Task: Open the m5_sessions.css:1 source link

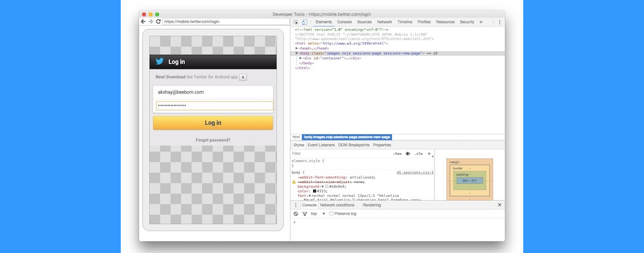Action: coord(415,172)
